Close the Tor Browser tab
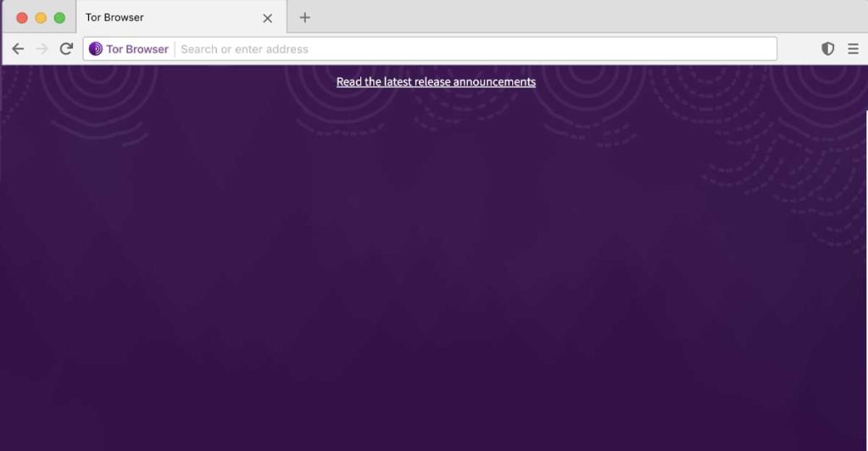868x451 pixels. 267,19
